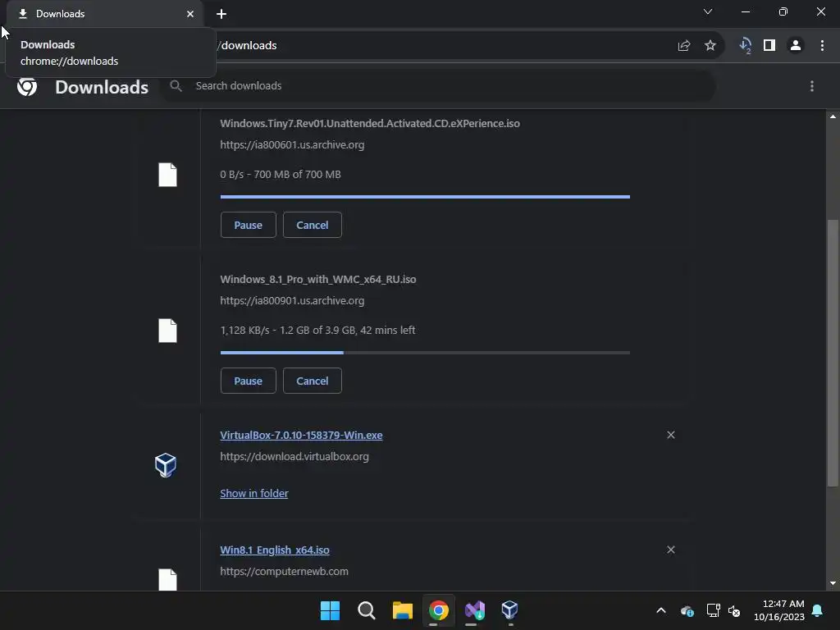840x630 pixels.
Task: Open the profile avatar menu
Action: (x=796, y=46)
